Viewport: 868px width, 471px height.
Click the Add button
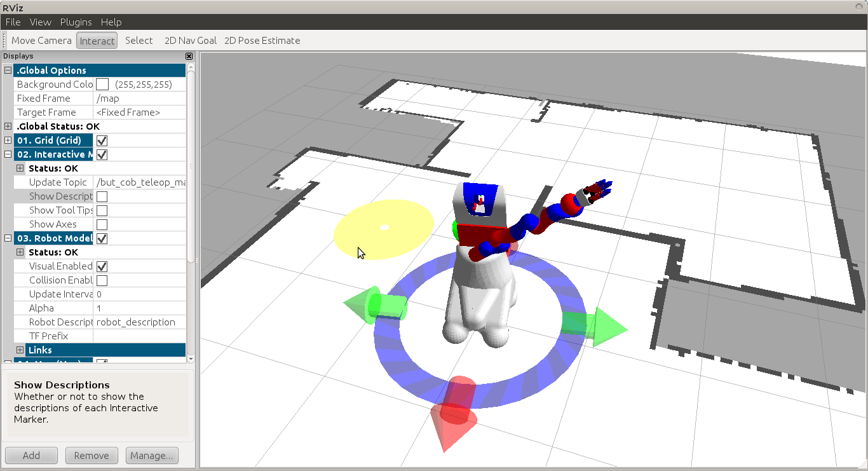coord(31,455)
